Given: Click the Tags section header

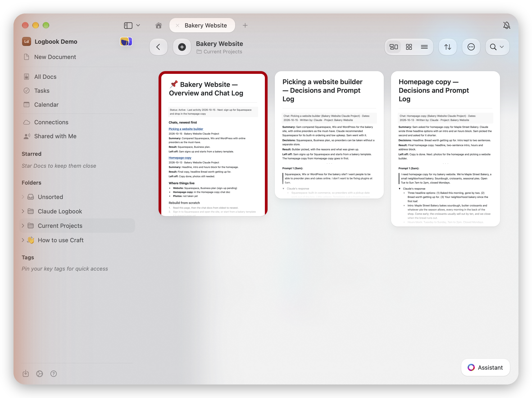Looking at the screenshot, I should (28, 257).
